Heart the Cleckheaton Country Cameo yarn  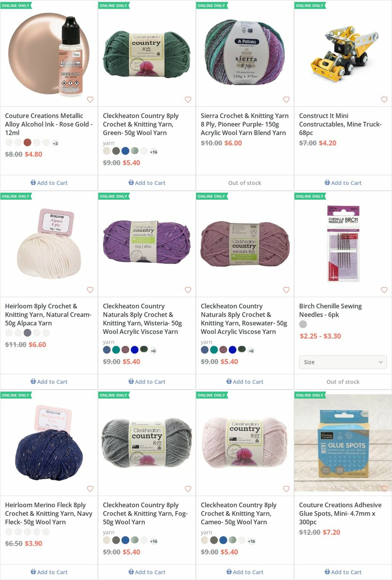click(286, 489)
